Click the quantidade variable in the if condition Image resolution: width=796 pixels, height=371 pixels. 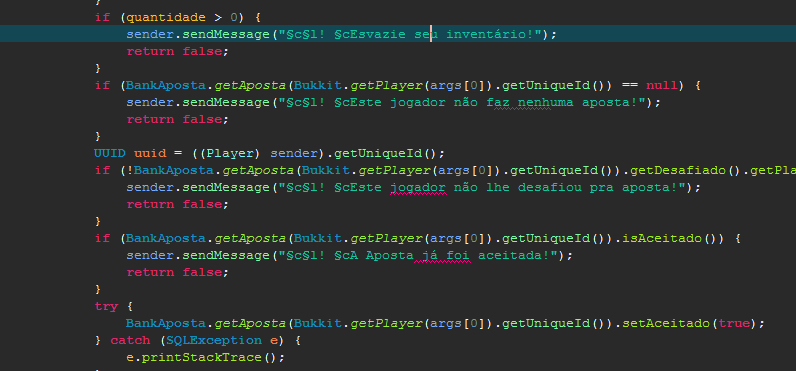pos(166,17)
